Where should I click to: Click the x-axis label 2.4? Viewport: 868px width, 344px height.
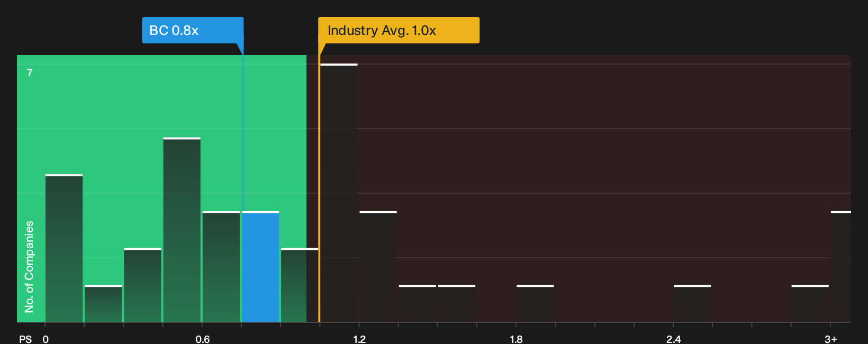674,339
